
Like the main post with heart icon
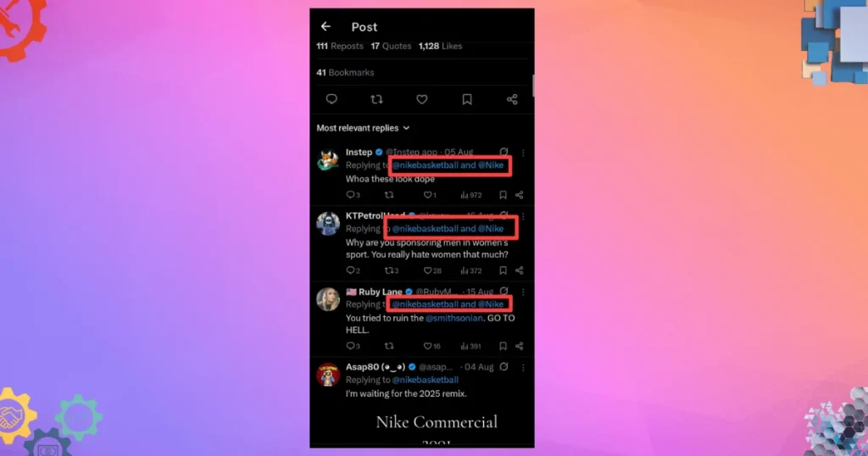click(x=422, y=99)
